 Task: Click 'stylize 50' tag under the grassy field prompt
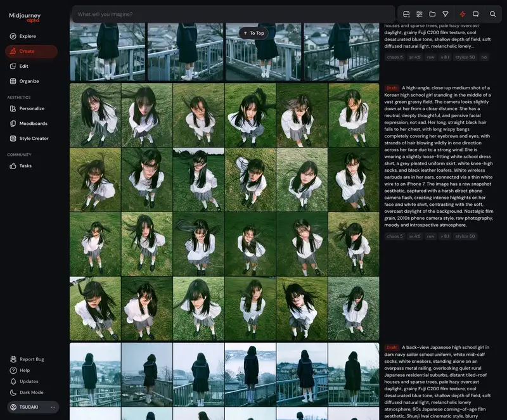tap(465, 236)
